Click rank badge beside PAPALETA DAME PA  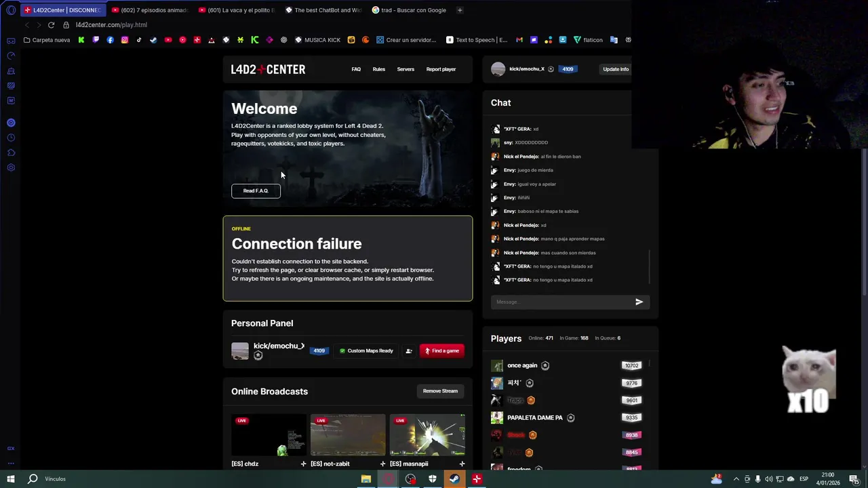coord(570,418)
